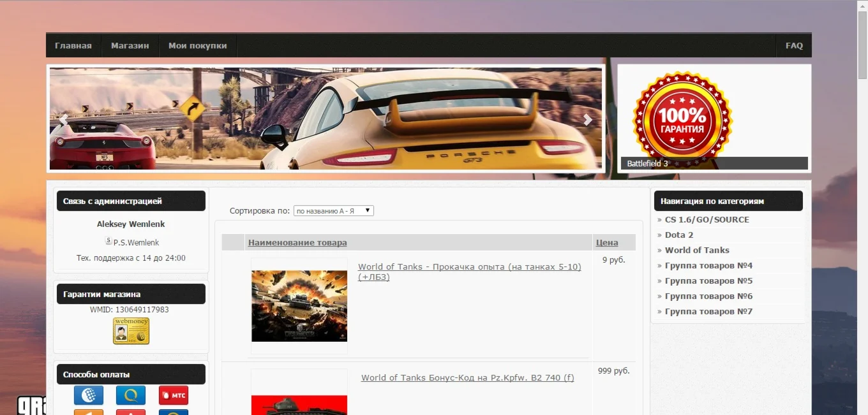Click the 999 руб. price cell
Screen dimensions: 868x415
tap(614, 370)
